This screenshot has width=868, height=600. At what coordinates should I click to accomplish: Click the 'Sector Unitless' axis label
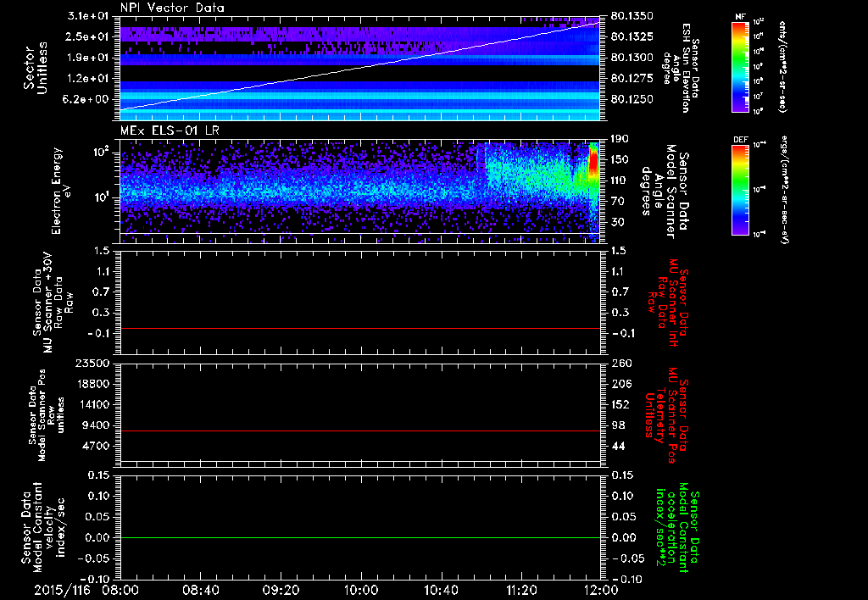click(x=35, y=68)
